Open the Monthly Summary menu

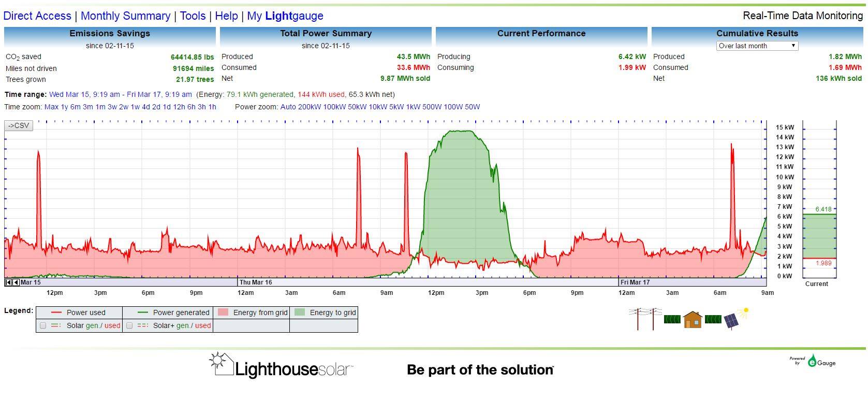tap(125, 16)
